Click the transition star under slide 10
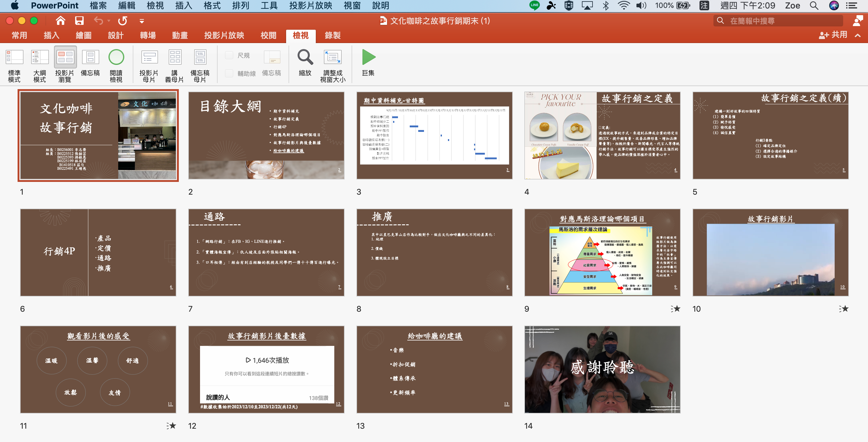 click(x=843, y=309)
